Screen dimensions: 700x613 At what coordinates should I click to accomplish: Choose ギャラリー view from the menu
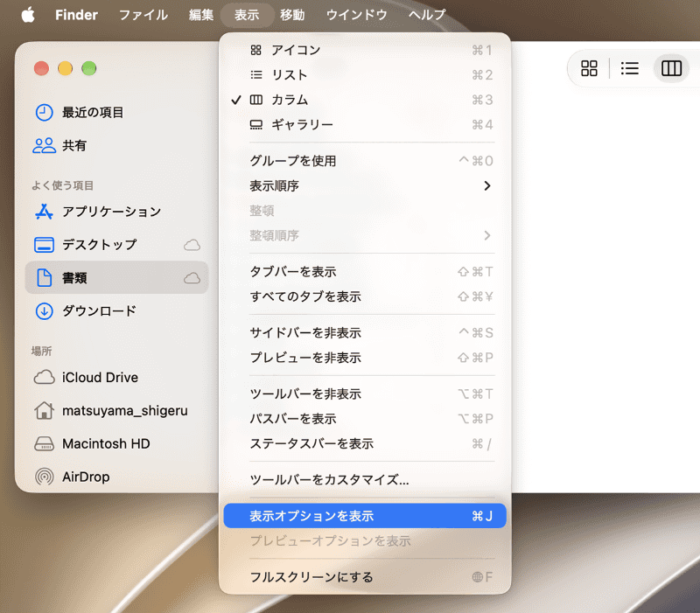tap(365, 124)
